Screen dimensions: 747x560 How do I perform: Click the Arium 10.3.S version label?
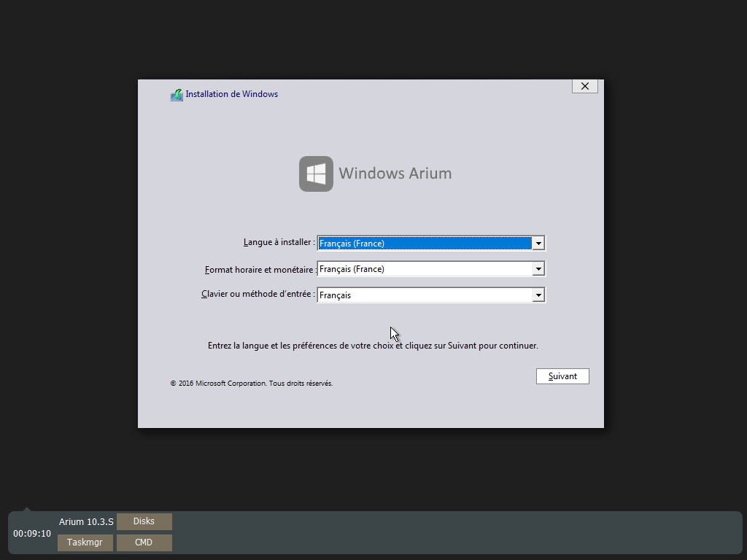point(86,522)
